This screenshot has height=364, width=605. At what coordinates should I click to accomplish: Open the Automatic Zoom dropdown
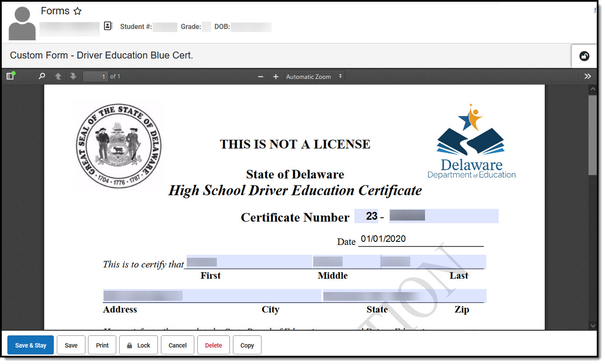click(x=315, y=77)
